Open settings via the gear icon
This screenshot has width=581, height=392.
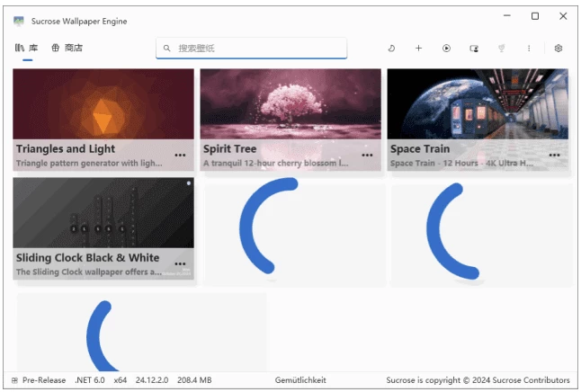click(x=558, y=49)
